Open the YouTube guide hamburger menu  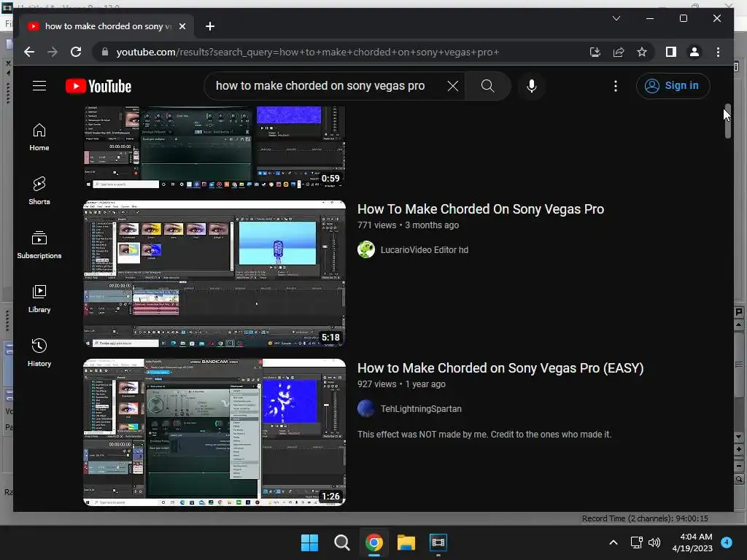tap(39, 86)
